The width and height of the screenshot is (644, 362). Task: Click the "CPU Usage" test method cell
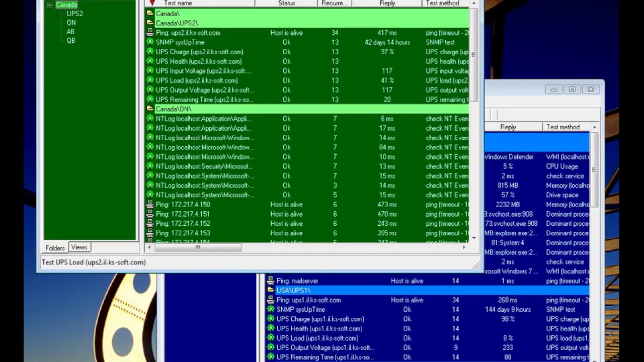pyautogui.click(x=562, y=166)
